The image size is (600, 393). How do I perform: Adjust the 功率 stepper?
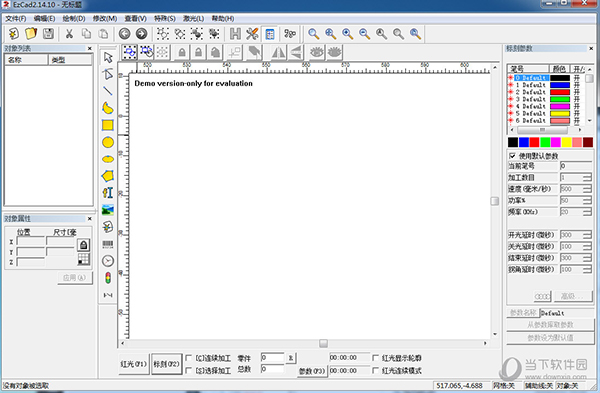587,201
